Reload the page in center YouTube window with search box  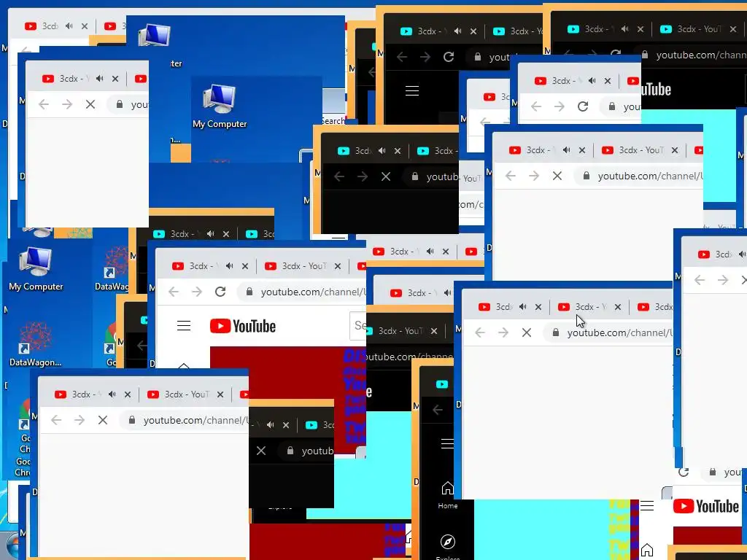click(x=220, y=292)
